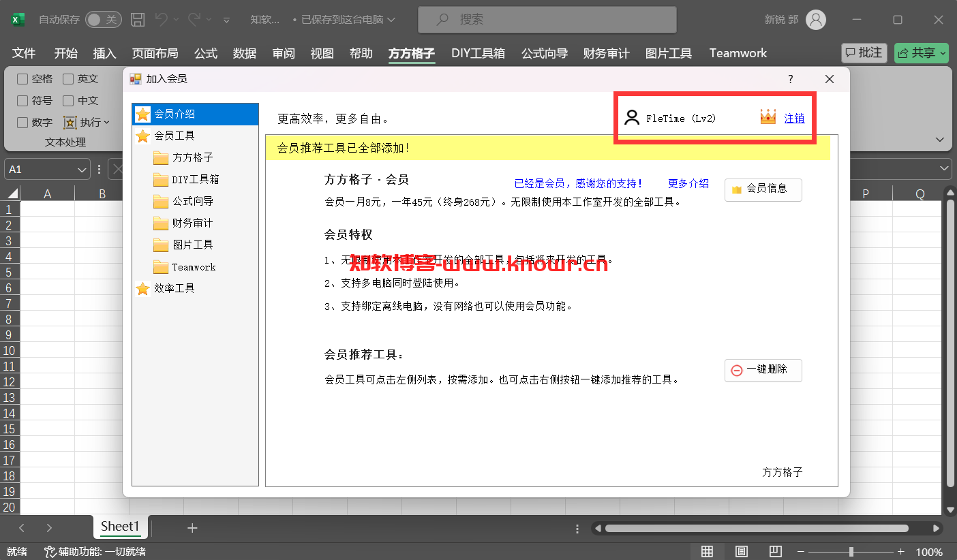957x560 pixels.
Task: Click the search box in title bar
Action: [x=547, y=20]
